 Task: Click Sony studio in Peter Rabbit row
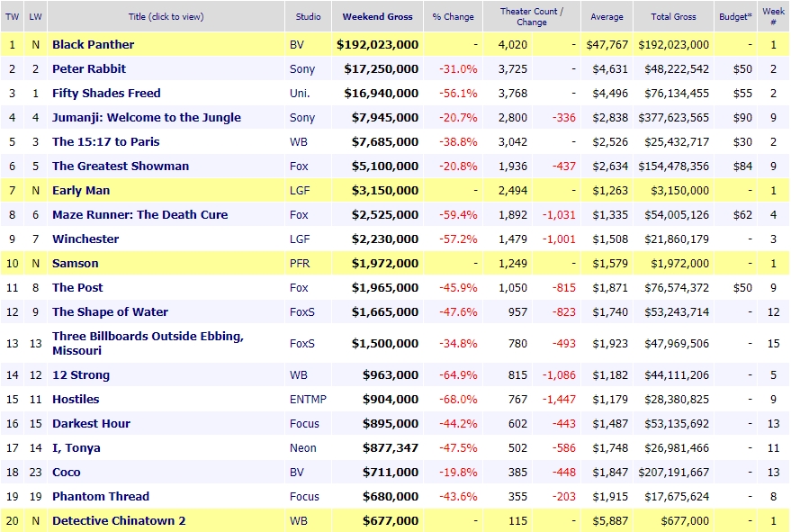[302, 68]
